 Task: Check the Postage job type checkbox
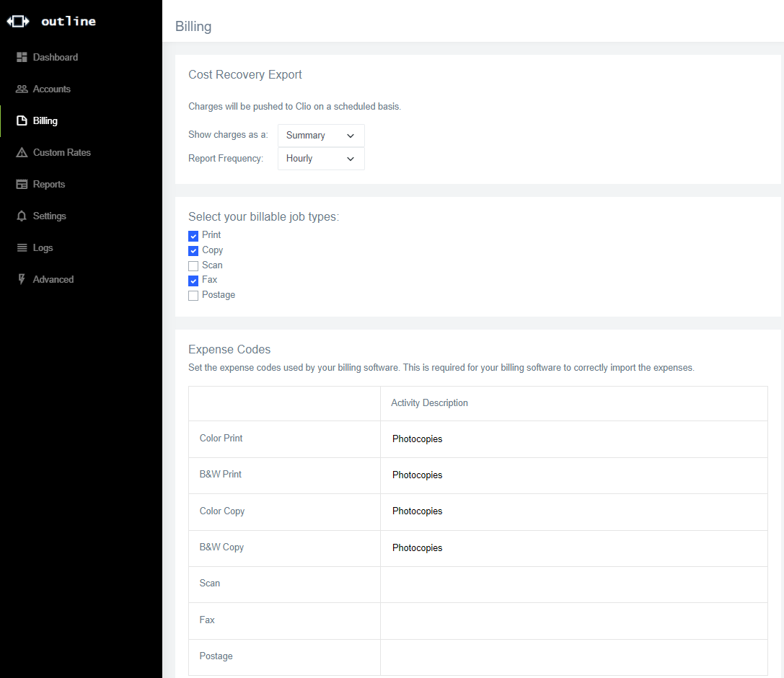[193, 296]
